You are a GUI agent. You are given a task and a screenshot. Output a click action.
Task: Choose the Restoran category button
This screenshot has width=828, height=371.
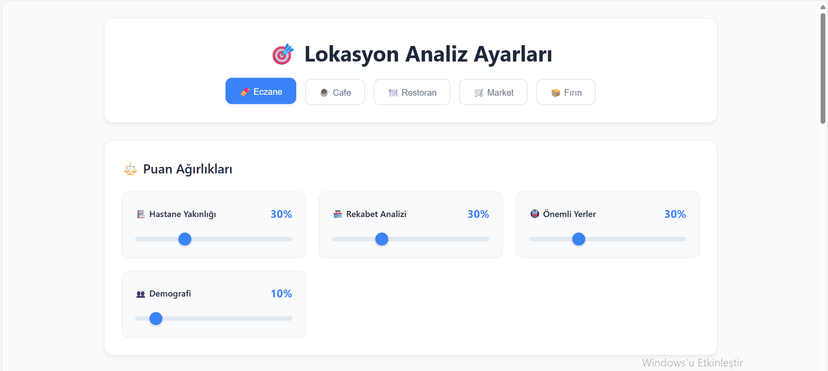(x=412, y=92)
